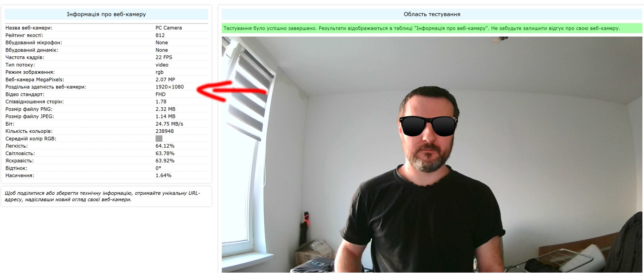The height and width of the screenshot is (273, 644).
Task: Click the brightness value 63.92%
Action: pos(165,160)
